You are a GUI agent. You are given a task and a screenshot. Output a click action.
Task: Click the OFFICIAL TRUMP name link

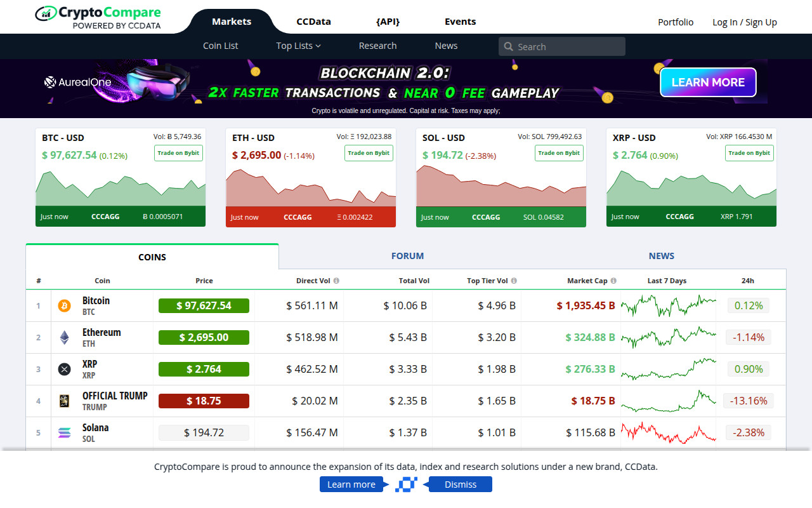[x=115, y=396]
